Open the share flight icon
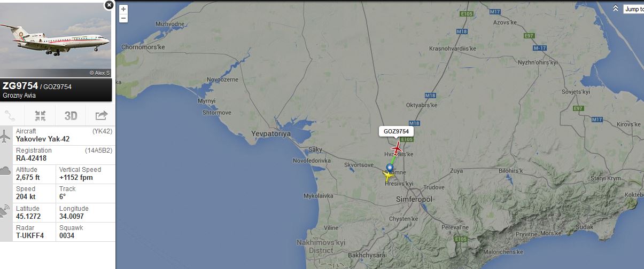644x269 pixels. point(101,116)
